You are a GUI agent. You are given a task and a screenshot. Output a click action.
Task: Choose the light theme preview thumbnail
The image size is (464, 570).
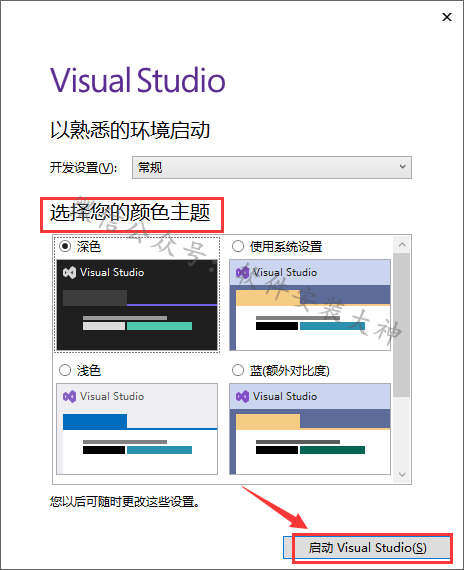[137, 429]
